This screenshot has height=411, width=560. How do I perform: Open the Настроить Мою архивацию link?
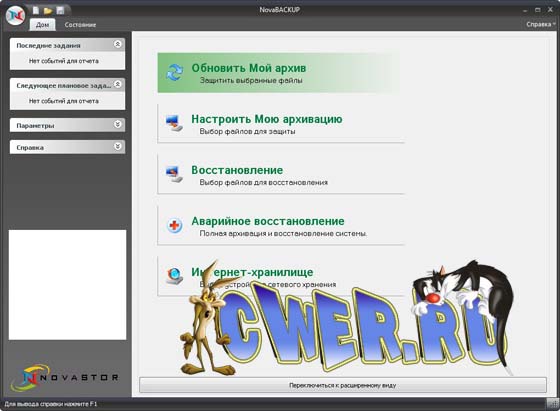click(x=267, y=119)
